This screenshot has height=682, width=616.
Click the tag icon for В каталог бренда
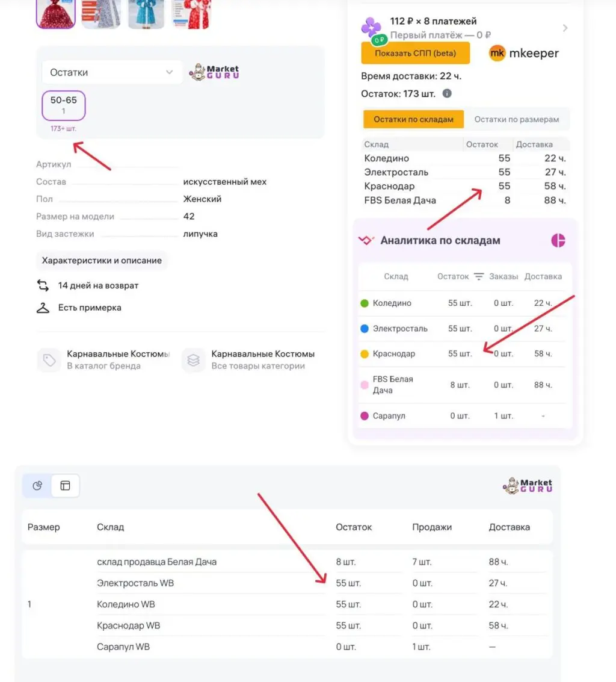tap(49, 360)
